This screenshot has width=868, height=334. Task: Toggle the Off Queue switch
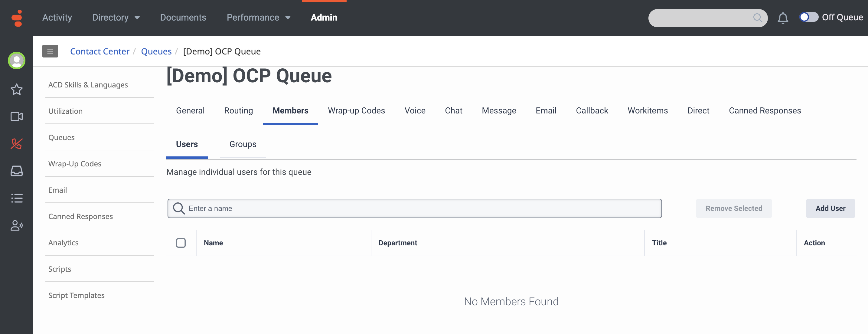(809, 17)
